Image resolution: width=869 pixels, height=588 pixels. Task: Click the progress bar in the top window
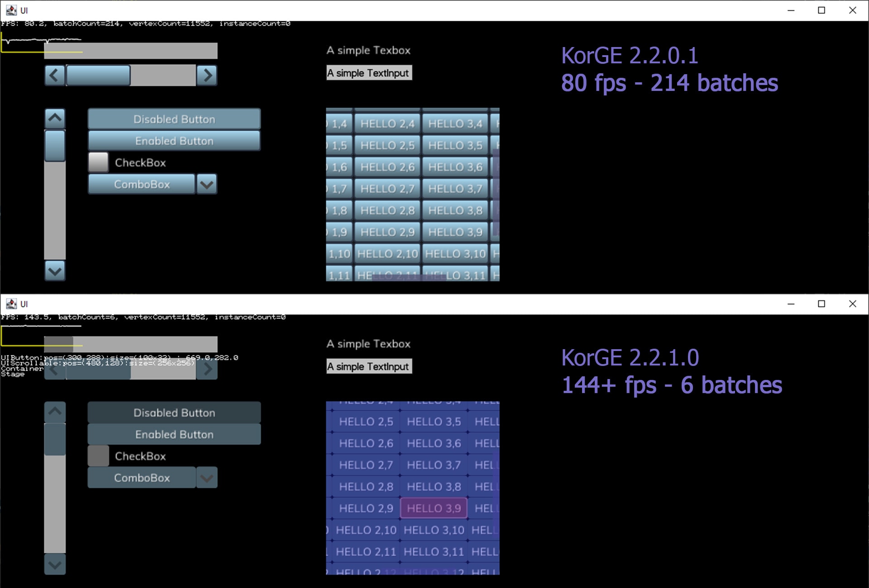[x=131, y=51]
